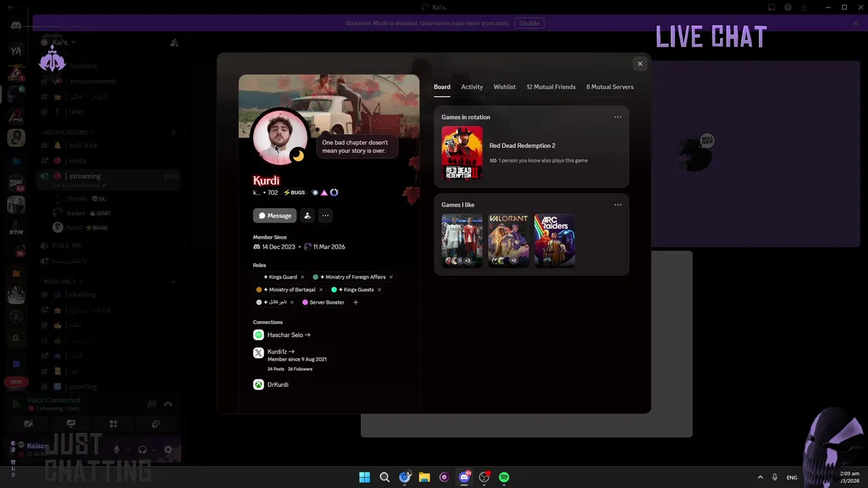Close the Kurdi profile popup
This screenshot has height=488, width=868.
click(639, 64)
